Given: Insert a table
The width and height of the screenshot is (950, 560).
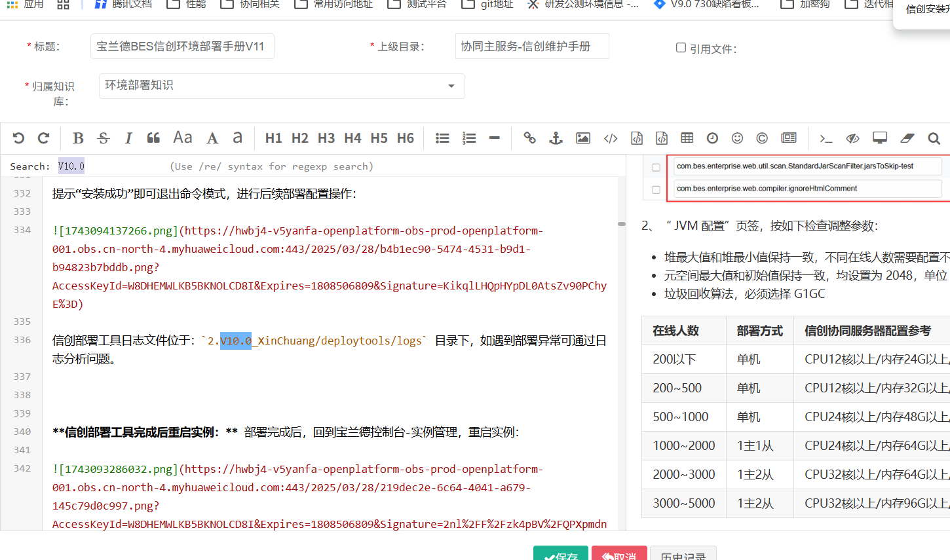Looking at the screenshot, I should 687,138.
